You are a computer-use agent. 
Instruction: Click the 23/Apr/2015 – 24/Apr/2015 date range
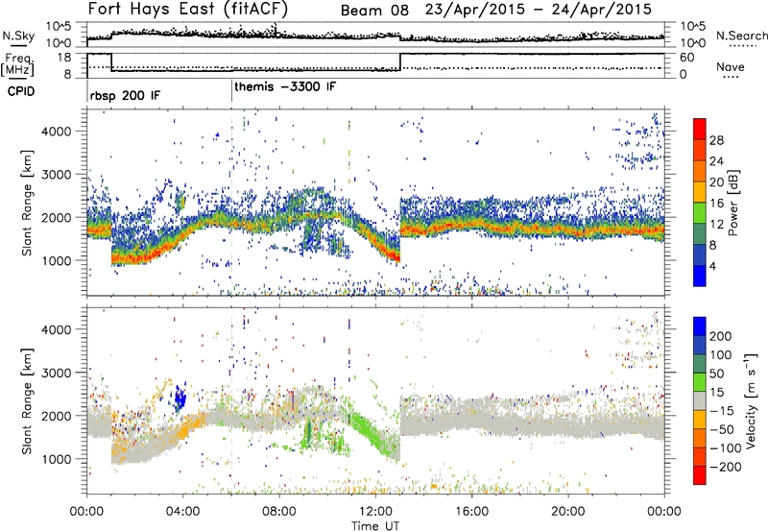(539, 10)
